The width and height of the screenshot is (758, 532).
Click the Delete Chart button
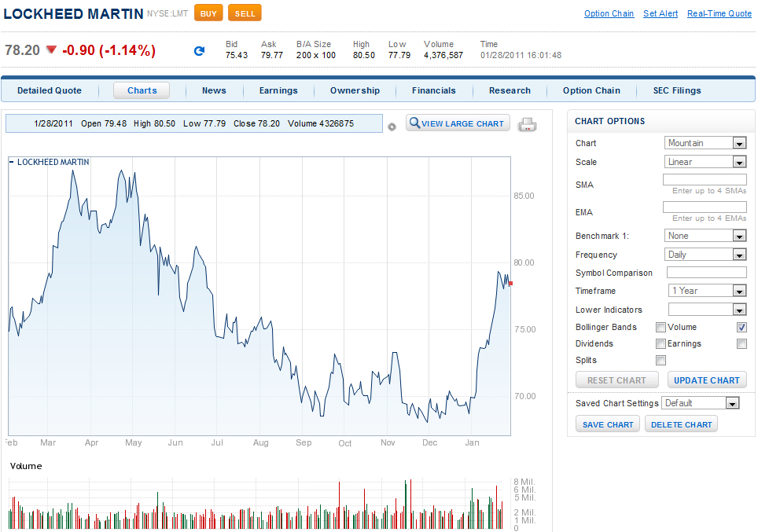click(681, 424)
